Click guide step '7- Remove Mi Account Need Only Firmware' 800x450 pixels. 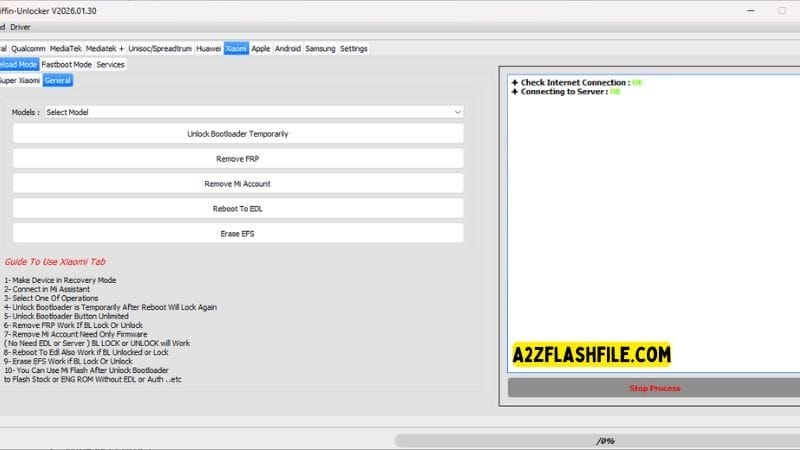pyautogui.click(x=76, y=334)
